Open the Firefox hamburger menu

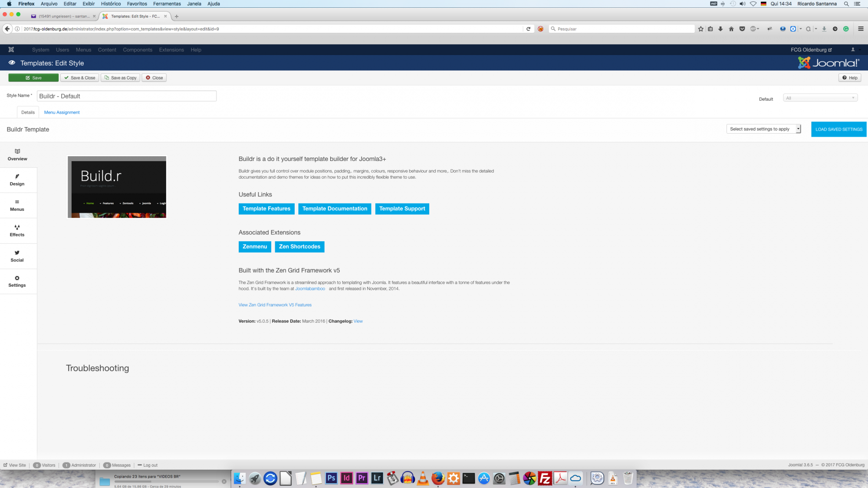(861, 29)
